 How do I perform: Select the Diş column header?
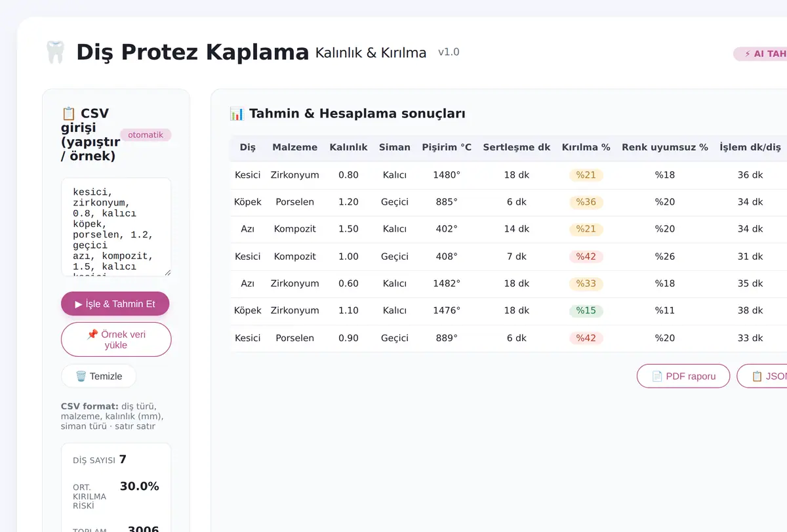pos(248,148)
